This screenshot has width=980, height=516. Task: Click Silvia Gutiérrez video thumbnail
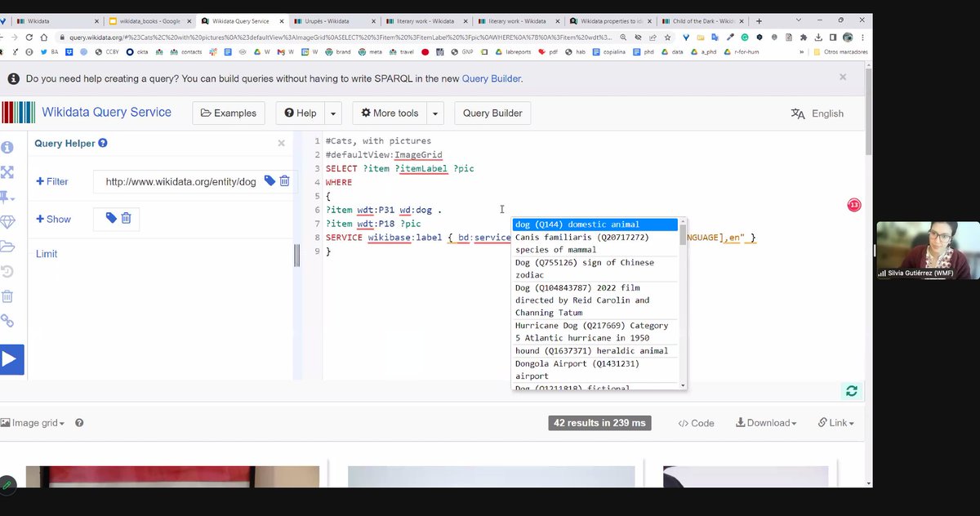pos(929,251)
